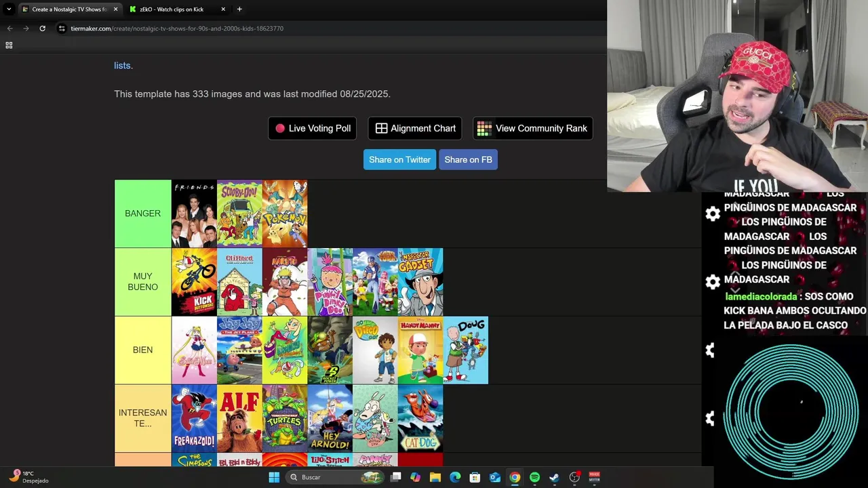Select the Pinky Dinky Doo thumbnail
This screenshot has width=868, height=488.
(x=330, y=282)
